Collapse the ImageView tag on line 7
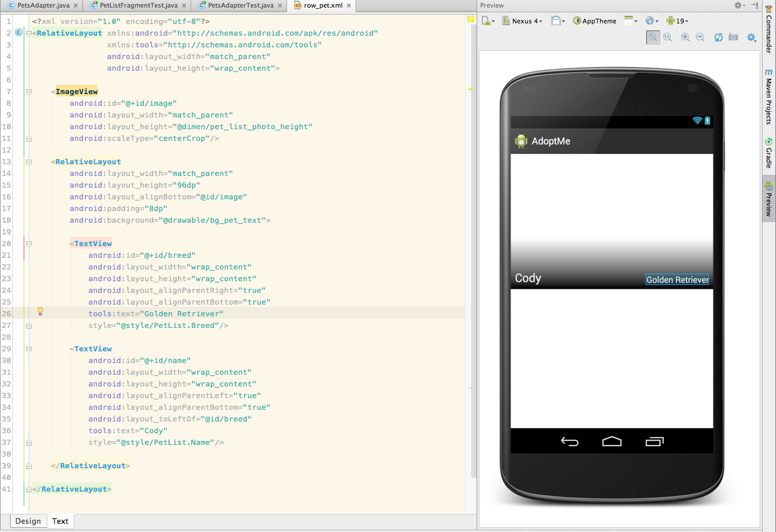This screenshot has height=532, width=776. [29, 92]
